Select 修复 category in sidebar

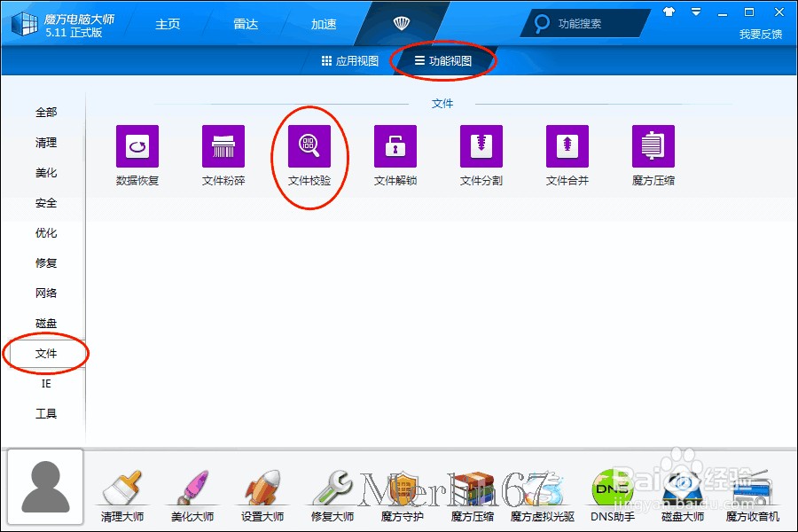click(x=46, y=262)
